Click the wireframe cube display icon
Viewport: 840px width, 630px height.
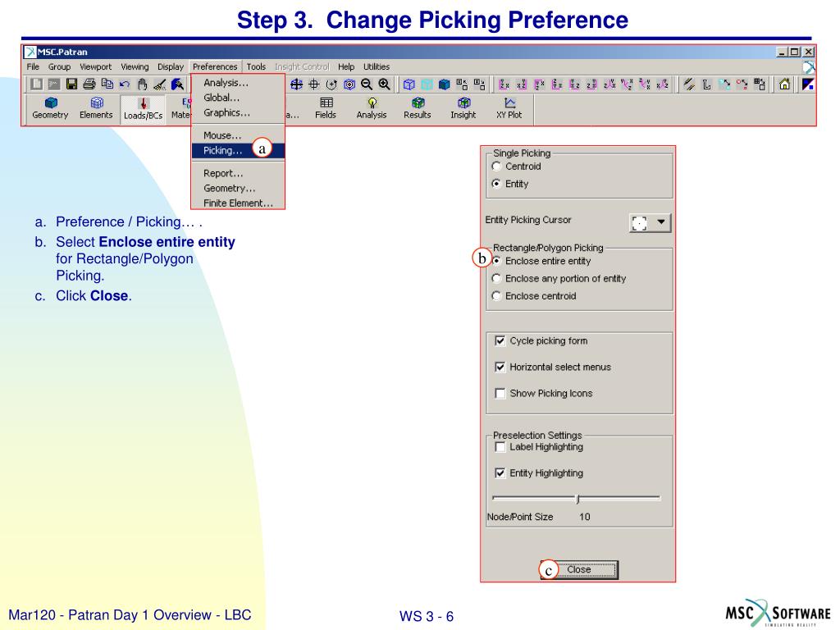(409, 84)
